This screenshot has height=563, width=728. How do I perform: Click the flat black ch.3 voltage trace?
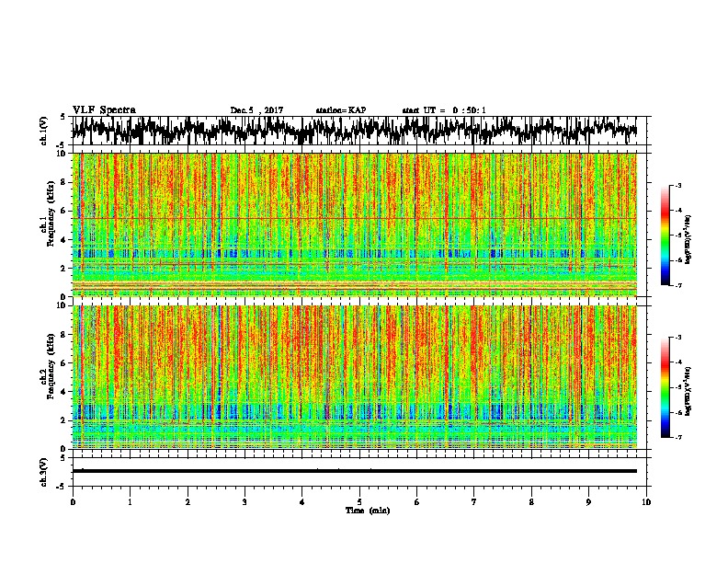click(354, 471)
